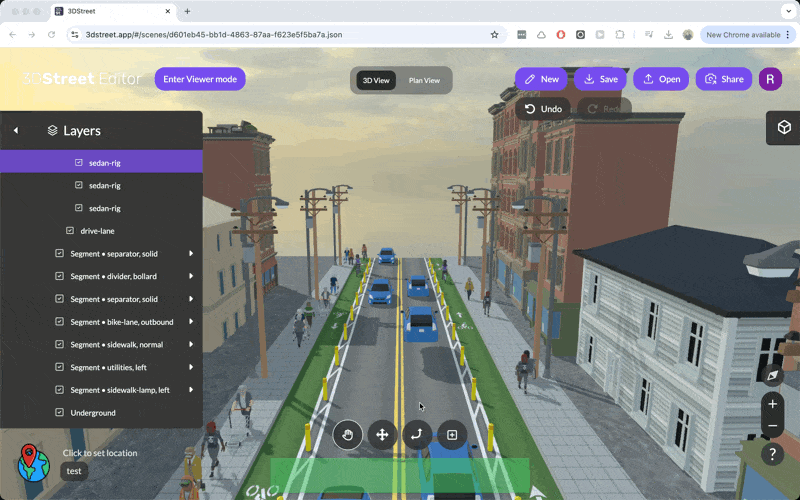
Task: Collapse the Layers panel with the arrow
Action: [x=16, y=130]
